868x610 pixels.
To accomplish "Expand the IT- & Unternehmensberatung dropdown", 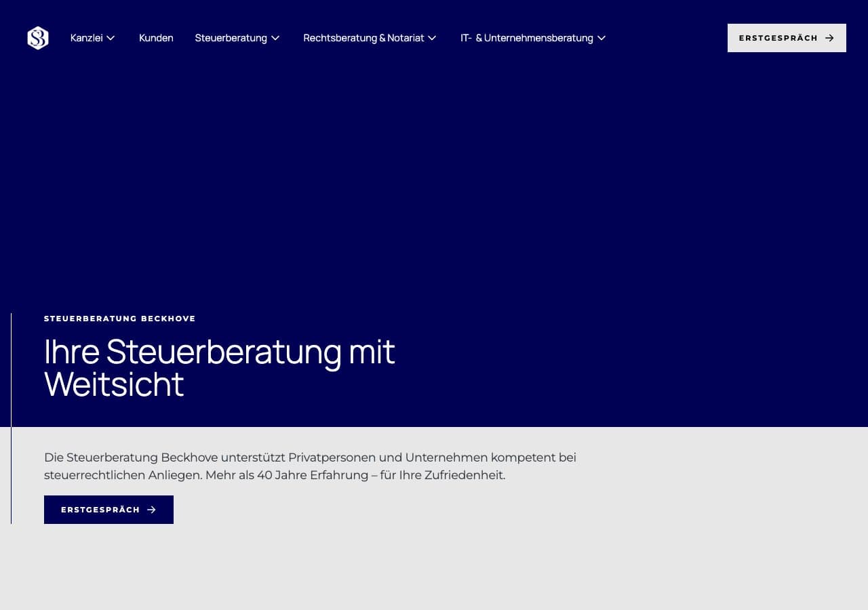I will (527, 38).
